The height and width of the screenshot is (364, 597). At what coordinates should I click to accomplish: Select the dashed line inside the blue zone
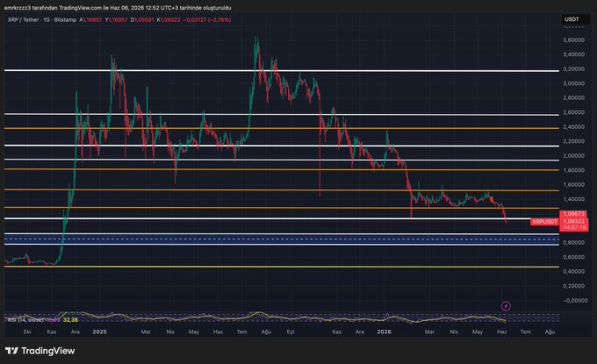(x=282, y=239)
